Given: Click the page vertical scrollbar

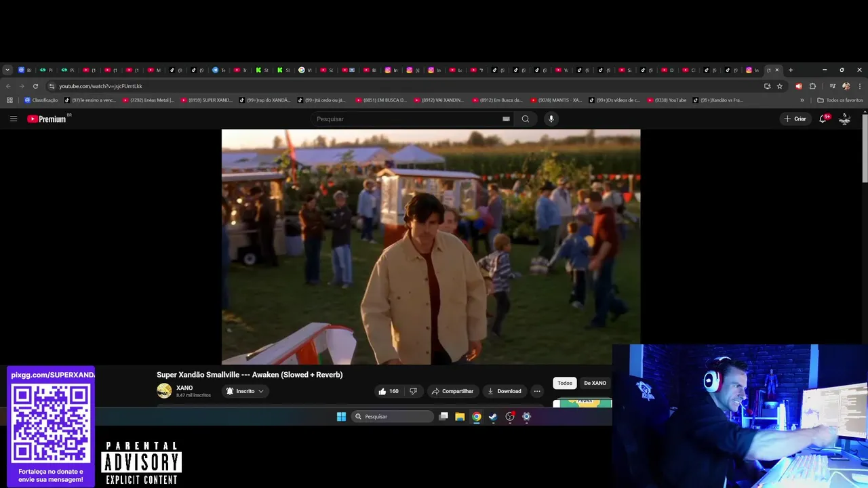Looking at the screenshot, I should coord(865,148).
